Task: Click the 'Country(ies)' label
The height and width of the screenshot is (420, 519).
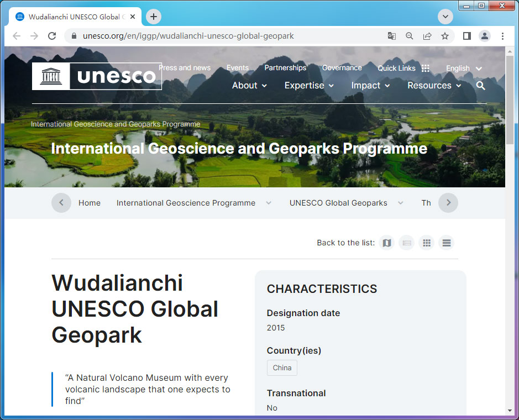Action: [x=294, y=350]
